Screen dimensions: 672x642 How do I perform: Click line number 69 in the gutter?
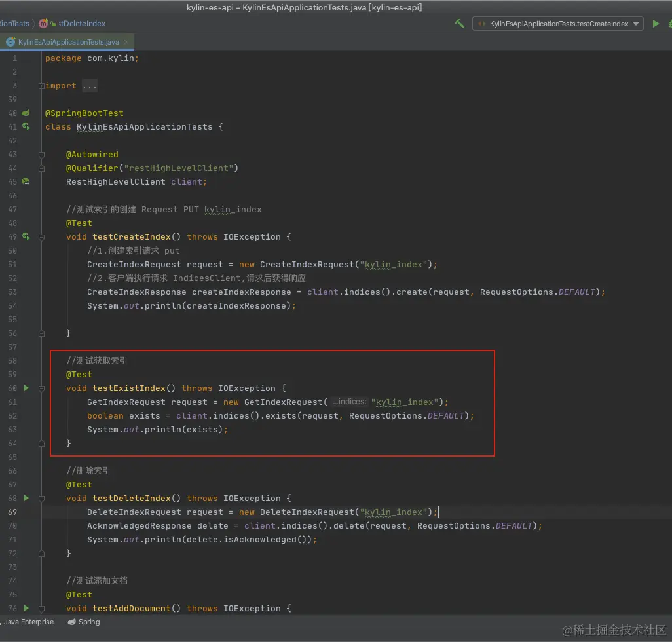(x=12, y=512)
